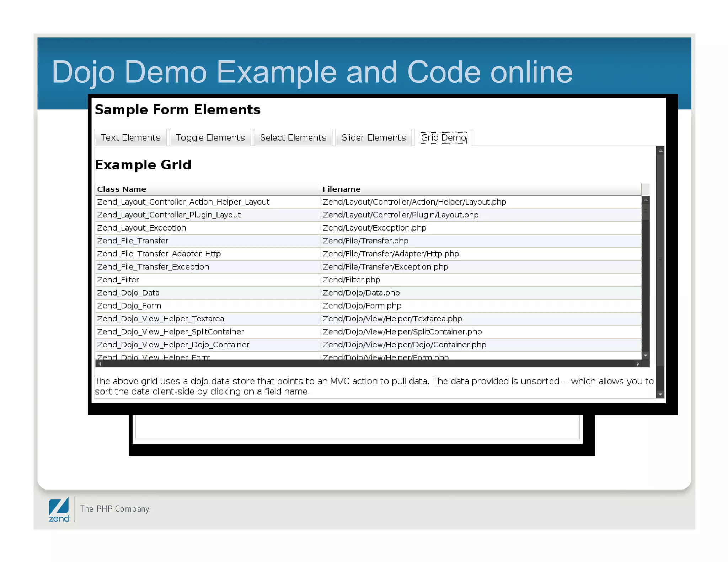The width and height of the screenshot is (728, 562).
Task: Click Zend/Layout/Exception.php filename cell
Action: coord(481,228)
